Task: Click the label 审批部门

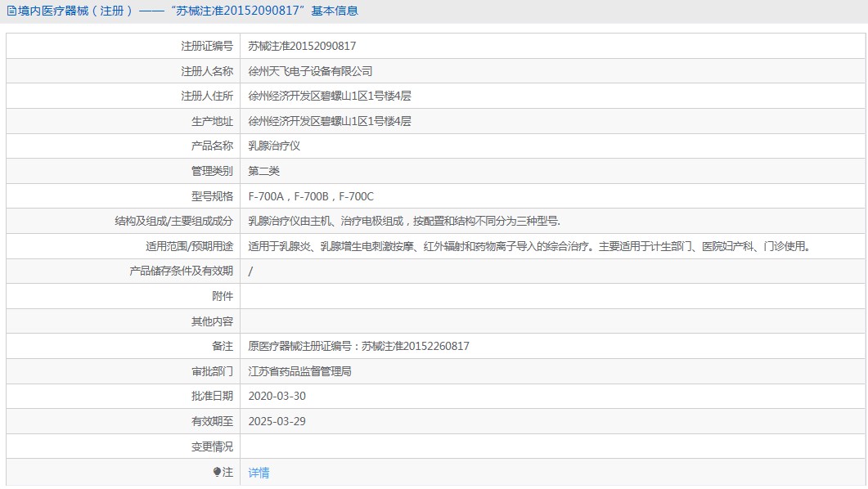Action: (212, 372)
